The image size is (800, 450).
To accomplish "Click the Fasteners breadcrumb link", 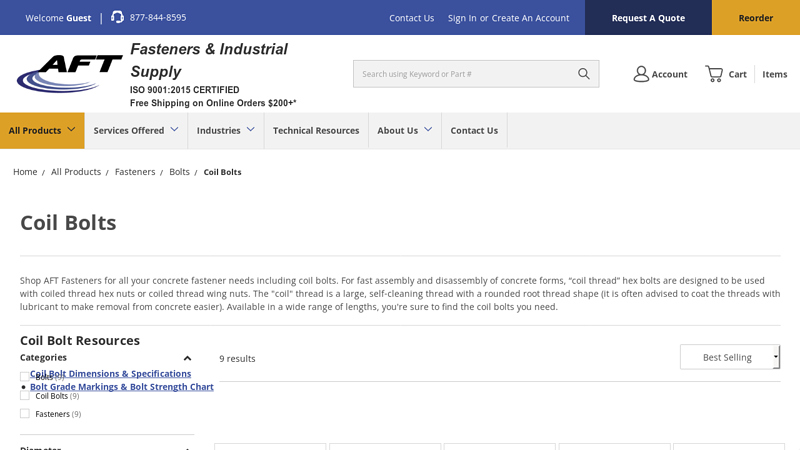I will [135, 172].
